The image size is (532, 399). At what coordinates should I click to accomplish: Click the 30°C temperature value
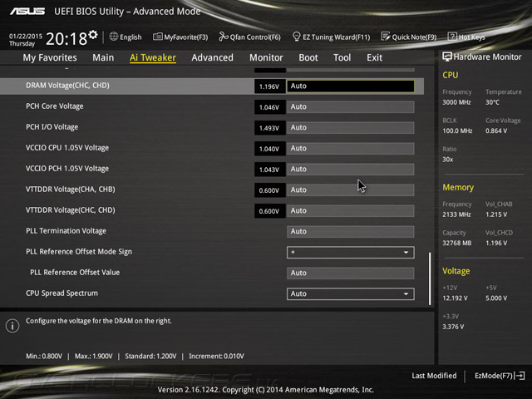point(492,102)
